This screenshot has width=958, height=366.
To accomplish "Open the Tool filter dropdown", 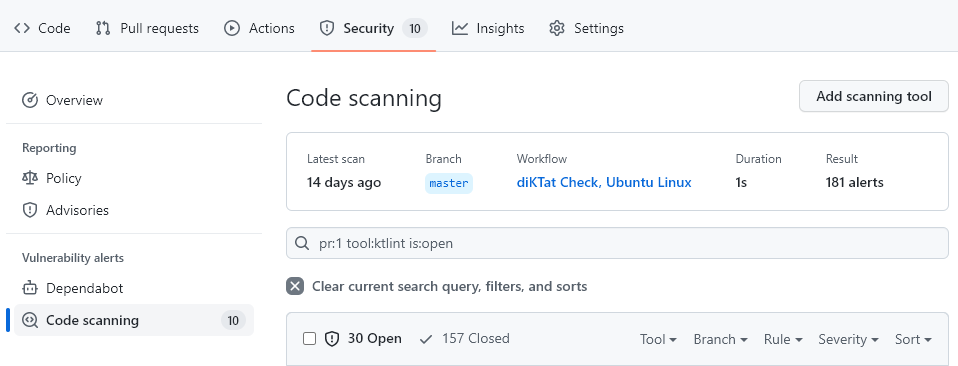I will click(658, 339).
